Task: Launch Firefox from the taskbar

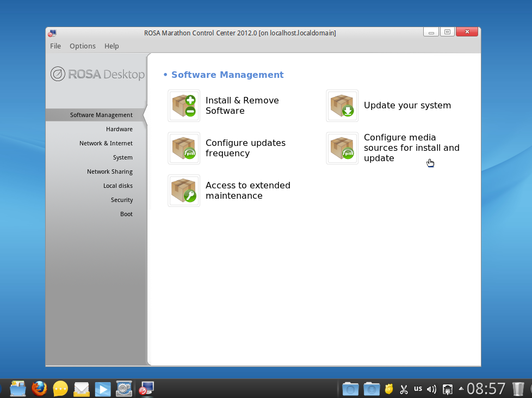Action: [x=39, y=389]
